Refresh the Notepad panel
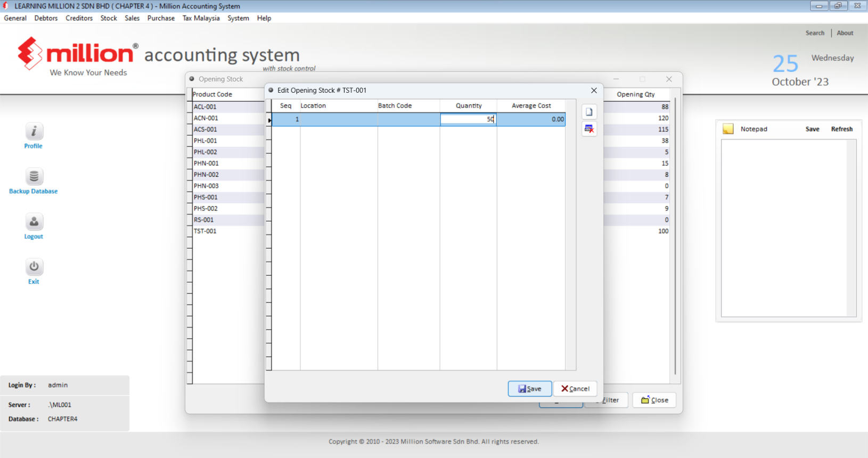 [x=841, y=129]
